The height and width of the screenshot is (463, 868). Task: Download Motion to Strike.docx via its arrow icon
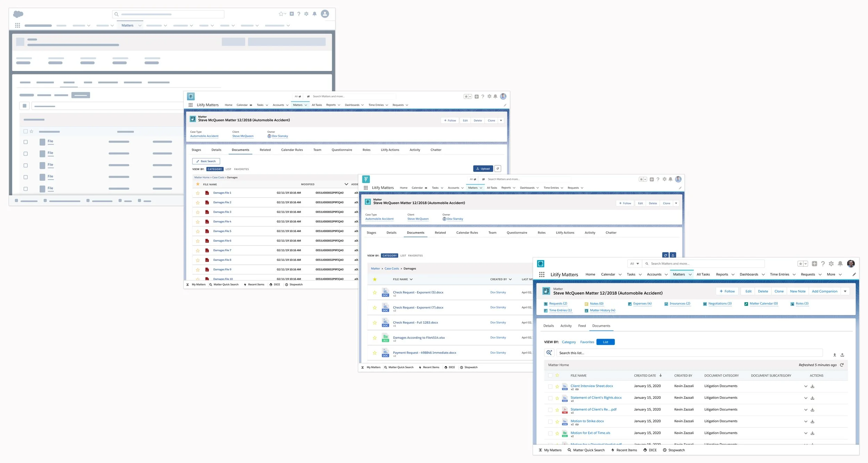[x=812, y=421]
